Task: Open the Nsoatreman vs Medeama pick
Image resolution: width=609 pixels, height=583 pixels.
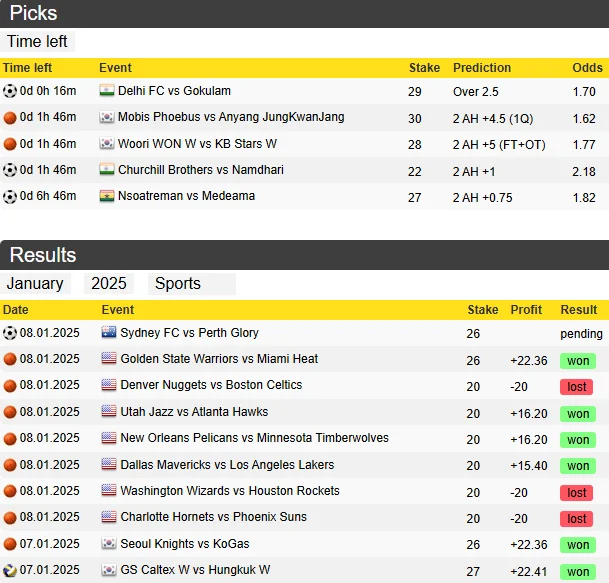Action: pos(186,197)
